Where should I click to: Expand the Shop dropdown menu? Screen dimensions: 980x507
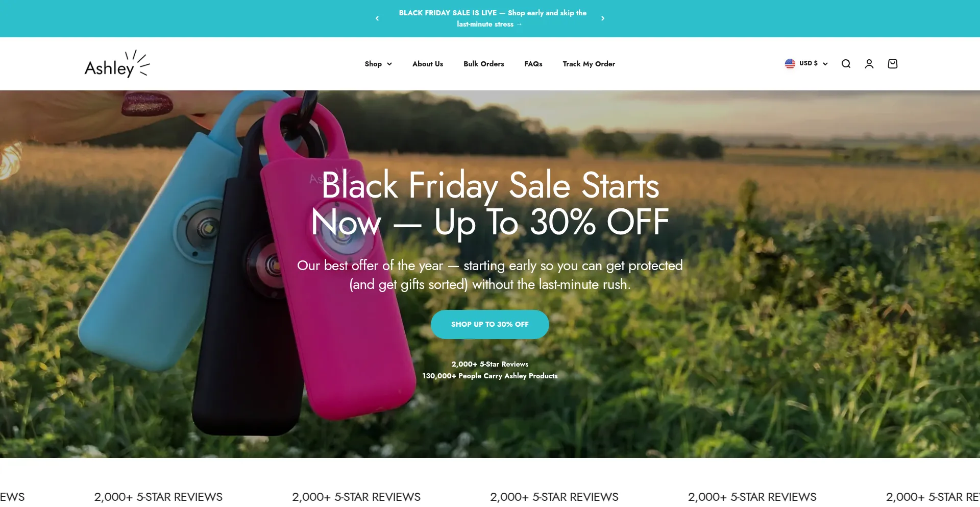tap(378, 64)
